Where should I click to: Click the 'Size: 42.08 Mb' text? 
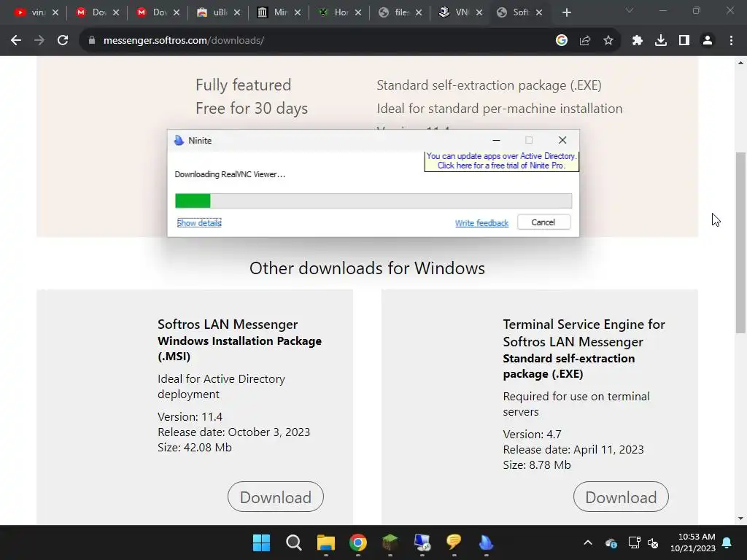pyautogui.click(x=194, y=448)
